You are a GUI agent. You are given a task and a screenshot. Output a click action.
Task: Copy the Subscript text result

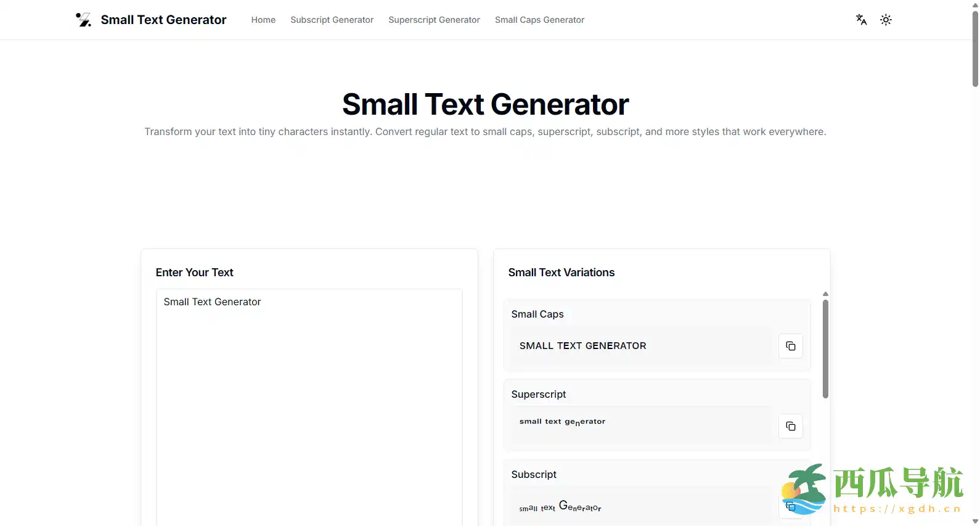pos(790,507)
